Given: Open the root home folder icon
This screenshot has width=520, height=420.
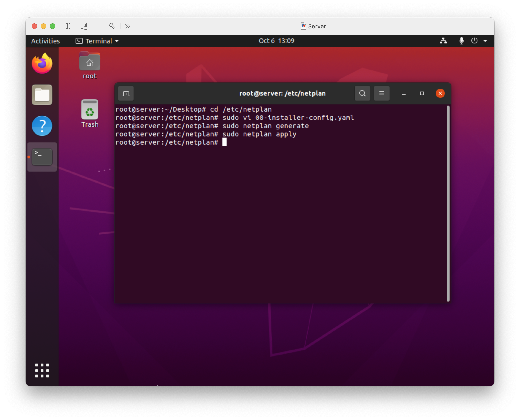Looking at the screenshot, I should (89, 62).
